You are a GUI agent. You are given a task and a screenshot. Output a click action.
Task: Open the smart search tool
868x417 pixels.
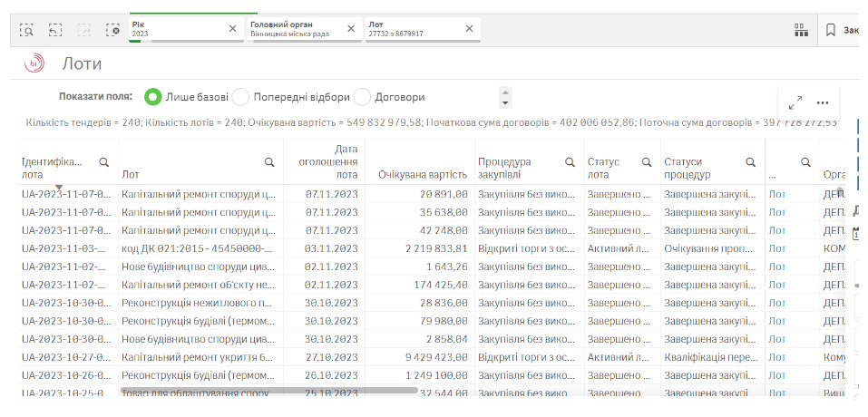click(27, 30)
